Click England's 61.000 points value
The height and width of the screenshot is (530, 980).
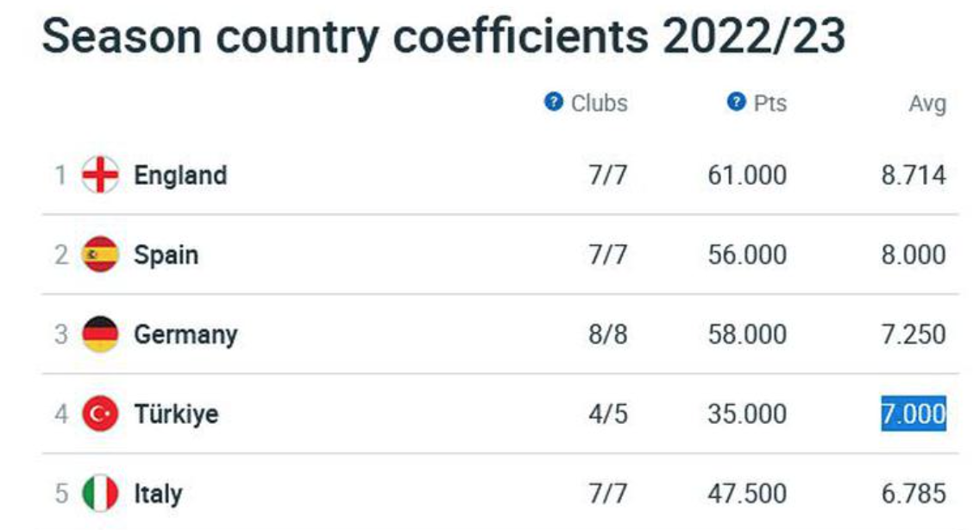(747, 175)
